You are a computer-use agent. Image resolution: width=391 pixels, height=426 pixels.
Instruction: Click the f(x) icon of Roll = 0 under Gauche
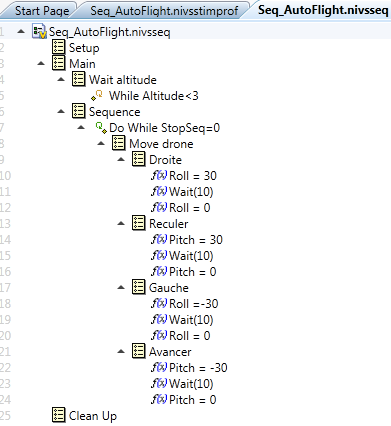click(159, 335)
